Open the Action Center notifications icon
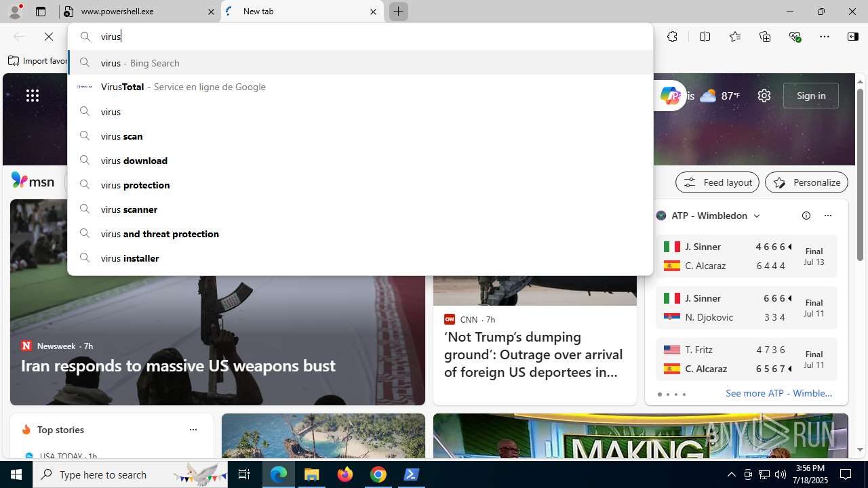 (x=846, y=474)
